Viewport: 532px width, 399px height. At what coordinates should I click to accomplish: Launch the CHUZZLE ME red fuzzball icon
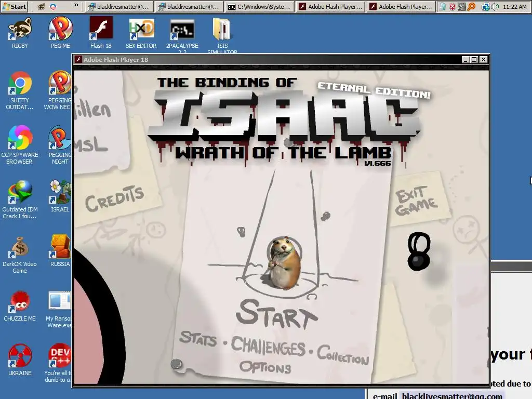(20, 307)
